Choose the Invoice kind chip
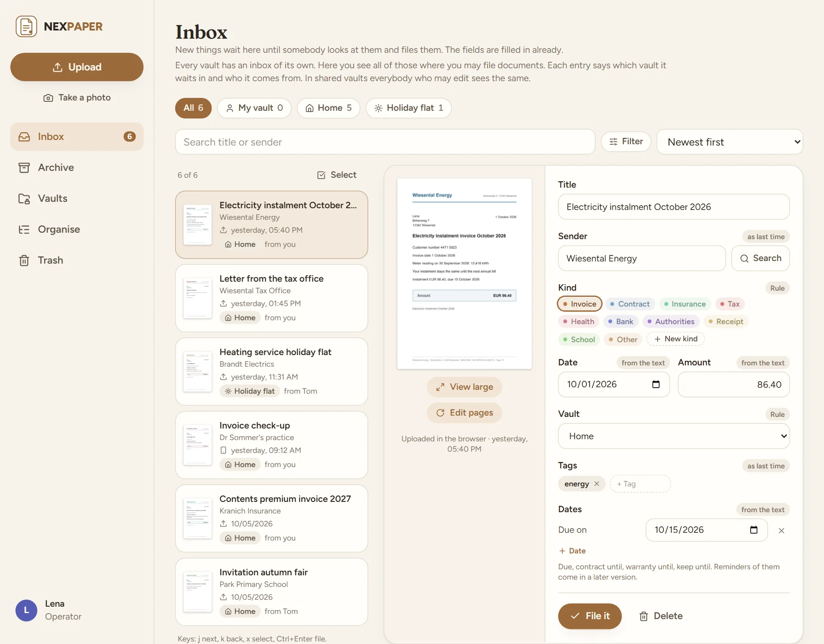Image resolution: width=824 pixels, height=644 pixels. coord(579,304)
